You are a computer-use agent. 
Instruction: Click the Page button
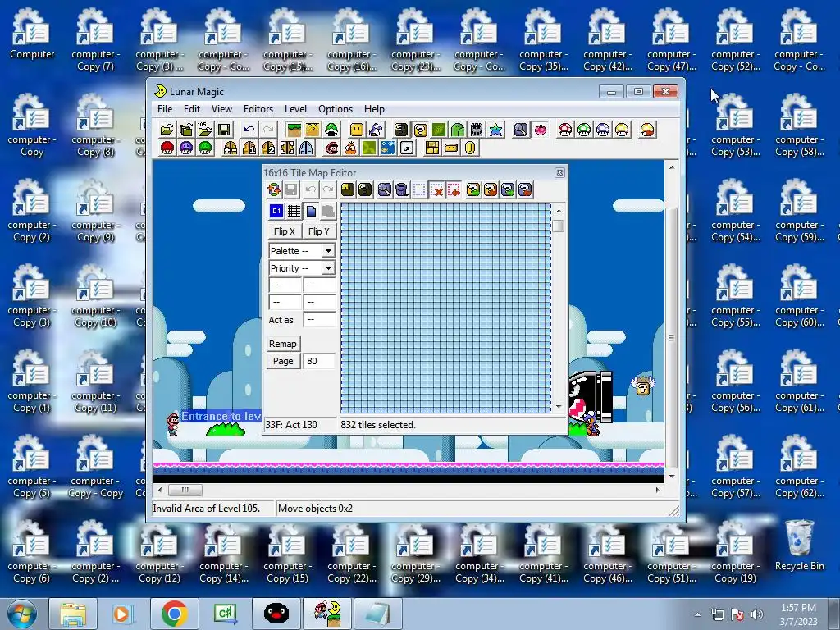click(283, 361)
